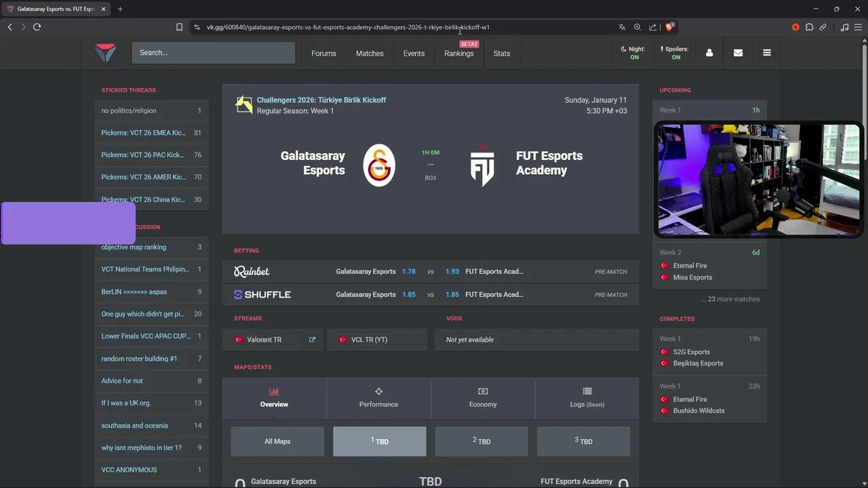This screenshot has width=868, height=488.
Task: Click the share page icon
Action: tap(652, 27)
